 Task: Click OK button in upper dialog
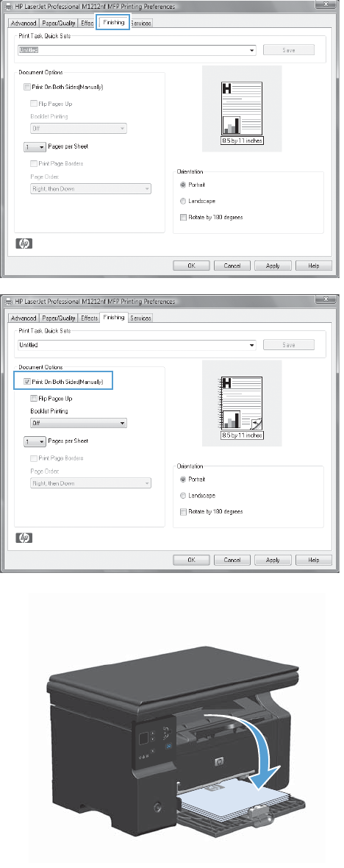[x=191, y=266]
